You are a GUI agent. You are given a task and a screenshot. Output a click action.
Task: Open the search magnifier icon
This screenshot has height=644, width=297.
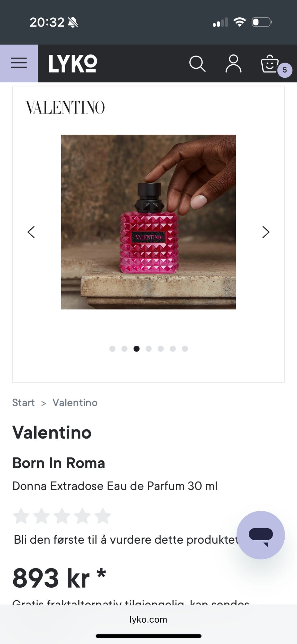tap(197, 64)
